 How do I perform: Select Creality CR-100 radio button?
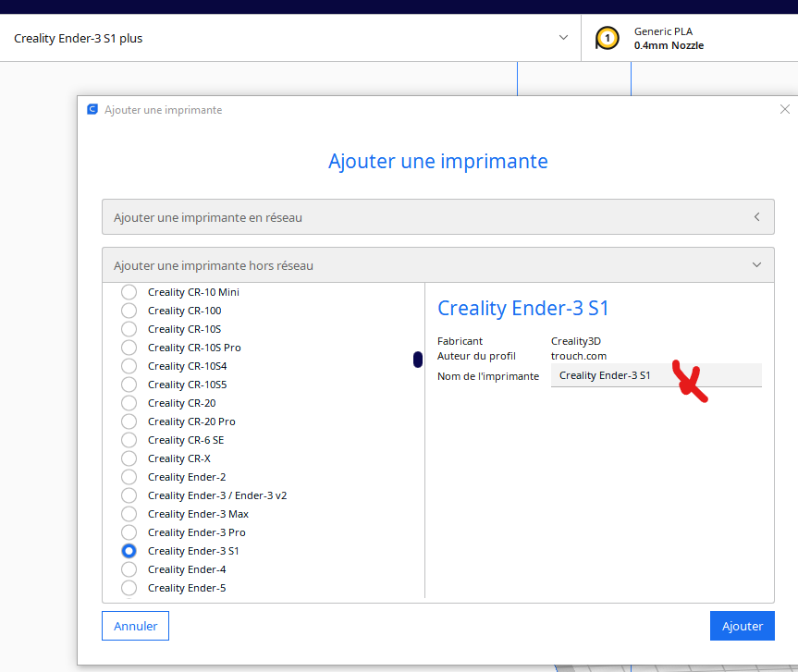click(x=129, y=311)
